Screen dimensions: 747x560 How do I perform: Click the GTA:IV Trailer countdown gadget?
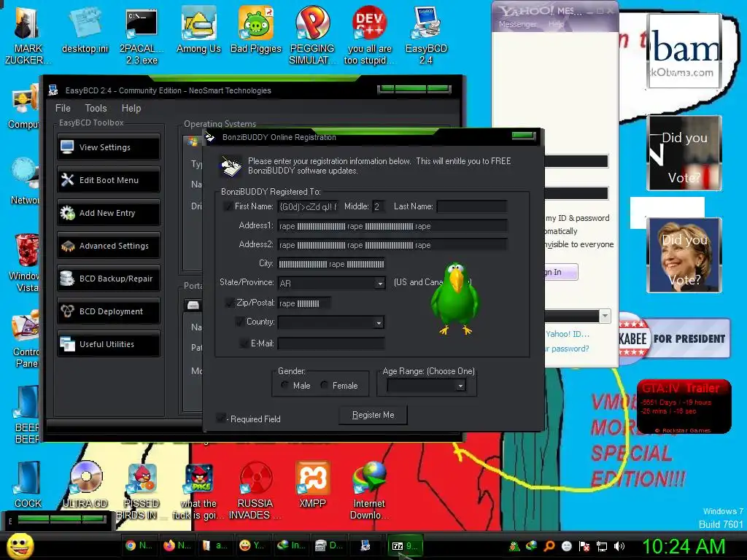click(684, 406)
